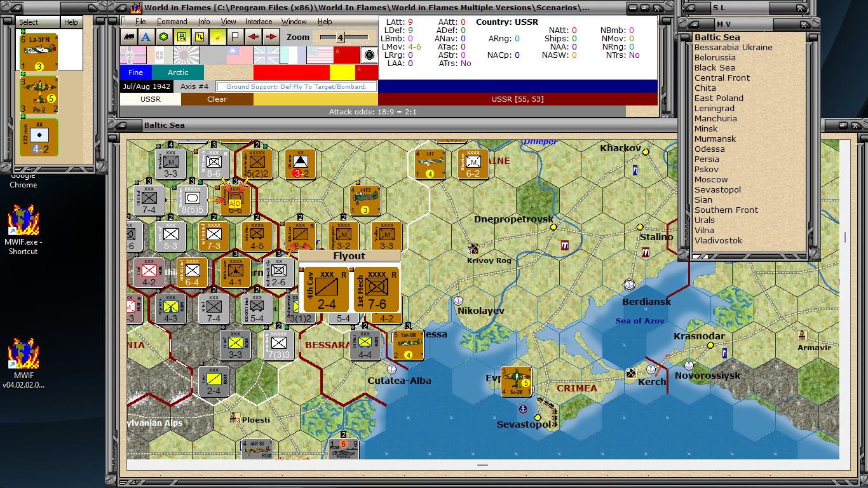Open the Help menu in the main menu bar
The height and width of the screenshot is (488, 868).
pyautogui.click(x=325, y=22)
